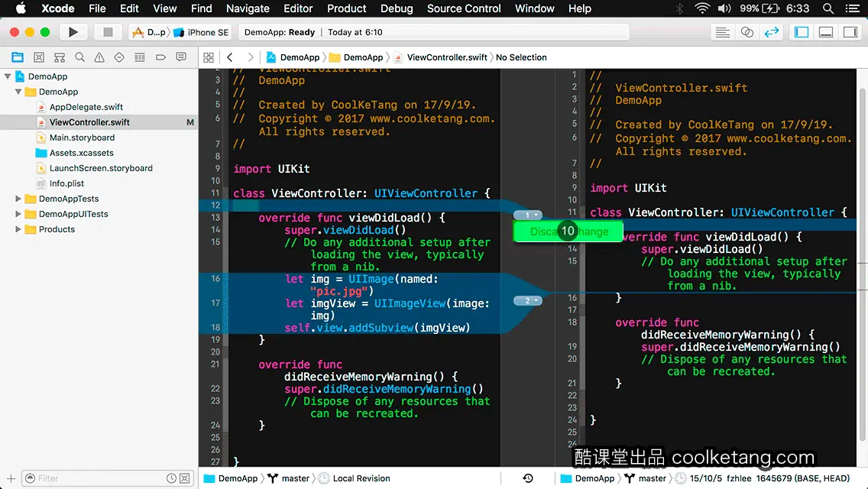868x489 pixels.
Task: Select the DemoApp scheme in toolbar
Action: pos(150,32)
